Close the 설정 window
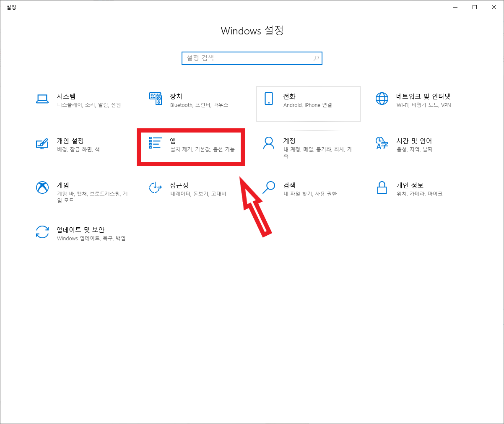 click(494, 7)
